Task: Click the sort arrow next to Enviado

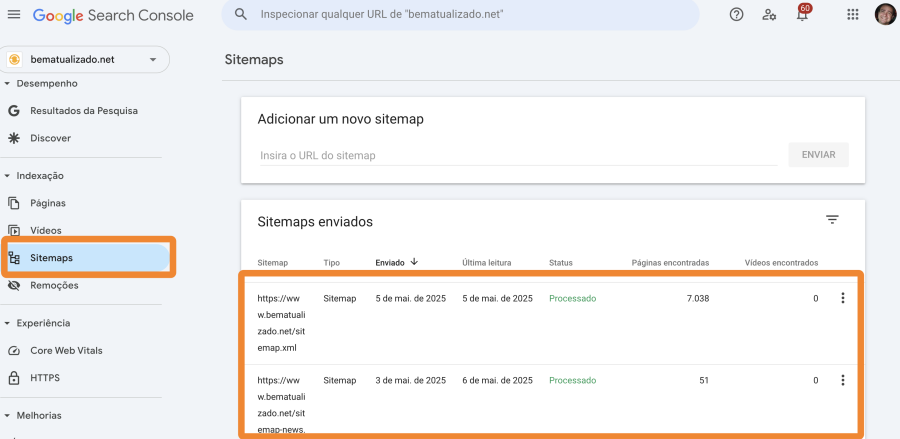Action: pos(414,262)
